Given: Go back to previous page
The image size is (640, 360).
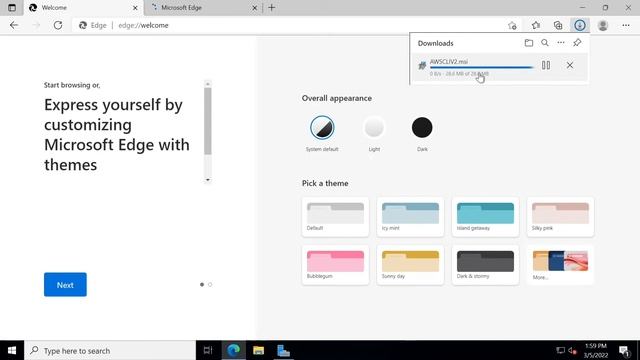Looking at the screenshot, I should pos(14,25).
